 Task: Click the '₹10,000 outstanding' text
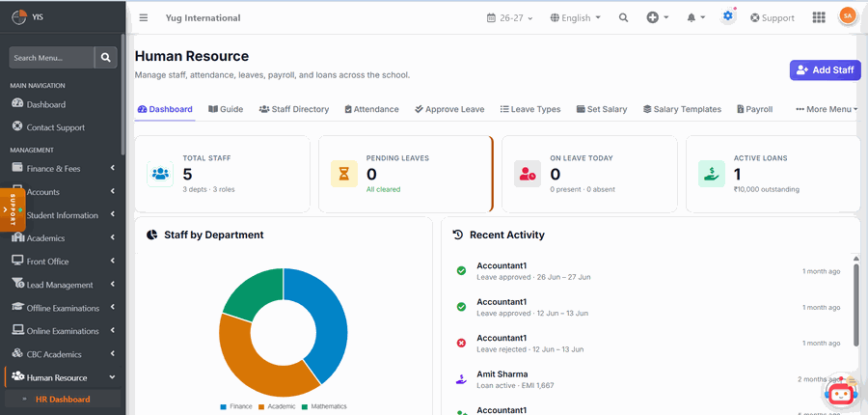click(767, 189)
